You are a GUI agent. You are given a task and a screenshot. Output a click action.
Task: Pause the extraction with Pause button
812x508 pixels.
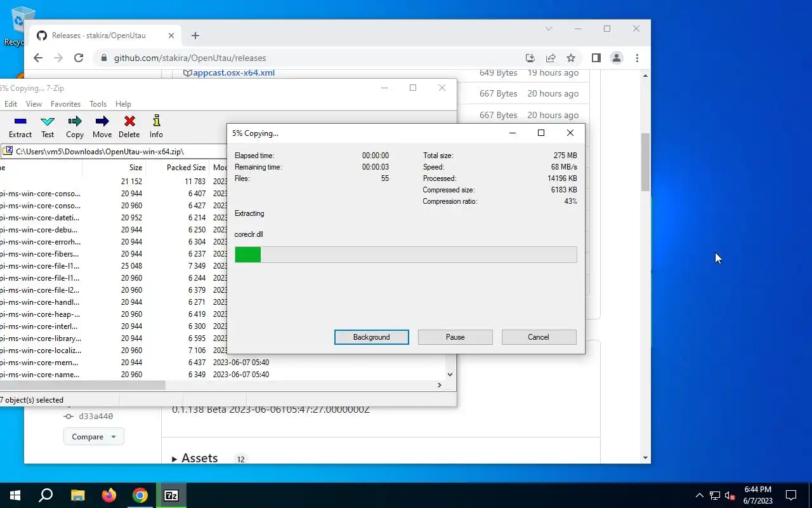pos(455,337)
